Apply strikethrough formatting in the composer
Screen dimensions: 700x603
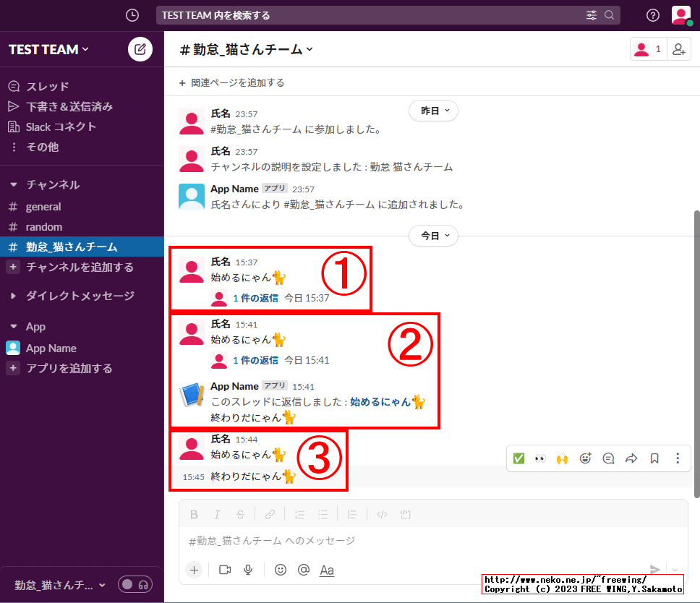click(x=240, y=514)
